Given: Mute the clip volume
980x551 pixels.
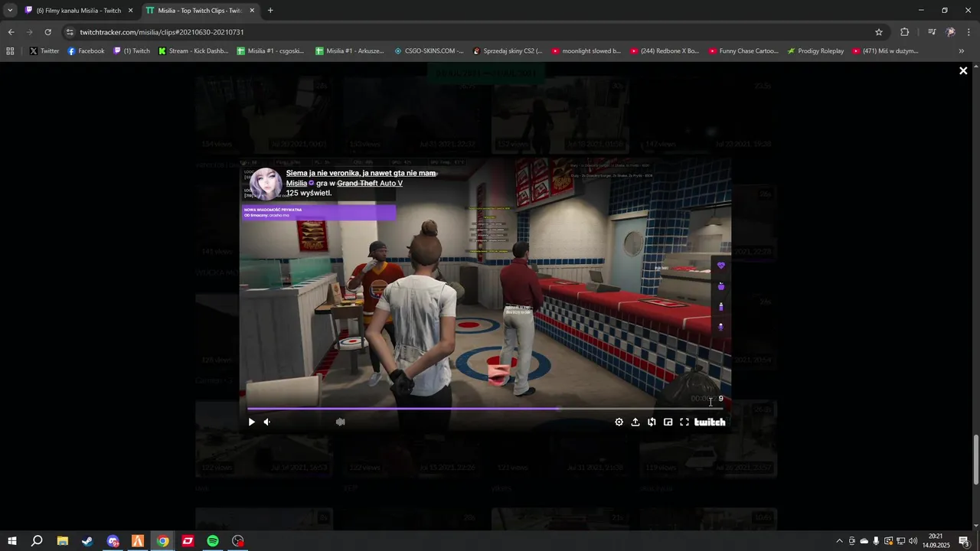Looking at the screenshot, I should tap(266, 422).
